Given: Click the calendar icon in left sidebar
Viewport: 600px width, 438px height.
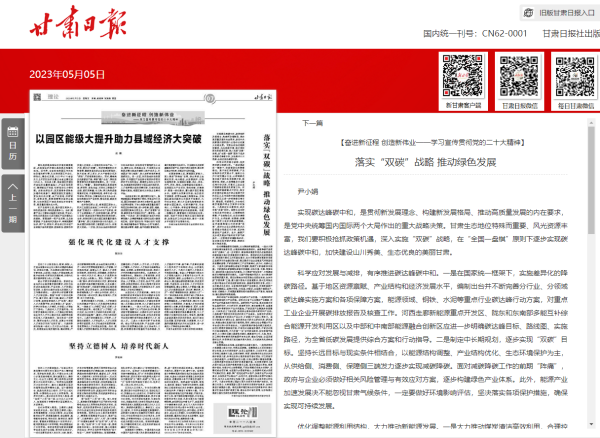Looking at the screenshot, I should [13, 132].
